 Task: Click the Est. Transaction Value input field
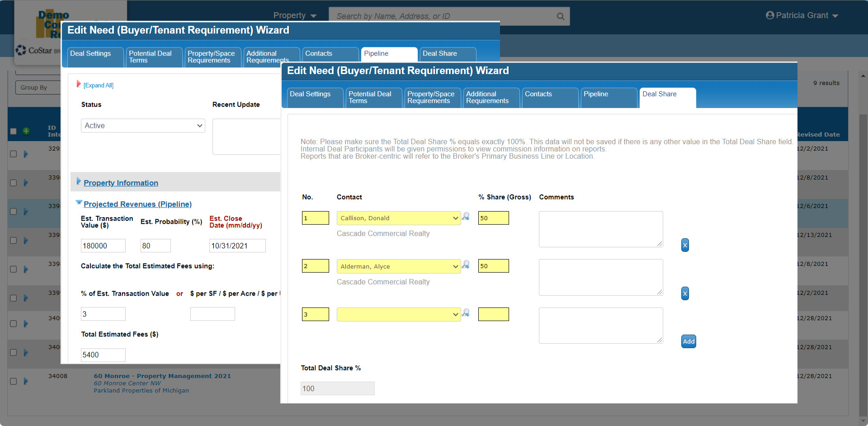(103, 246)
